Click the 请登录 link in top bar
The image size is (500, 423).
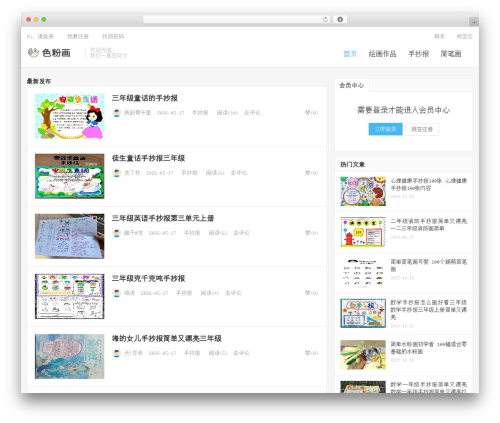45,36
